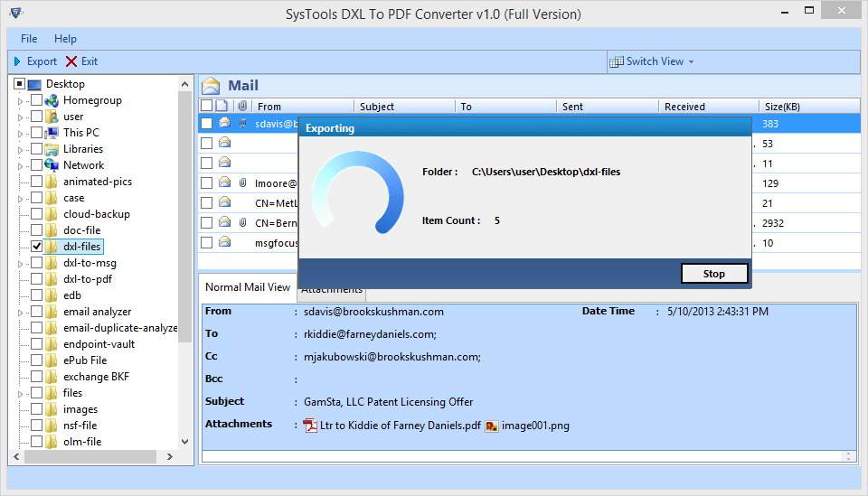Click the dxl-files folder icon
Viewport: 868px width, 496px height.
[x=51, y=247]
